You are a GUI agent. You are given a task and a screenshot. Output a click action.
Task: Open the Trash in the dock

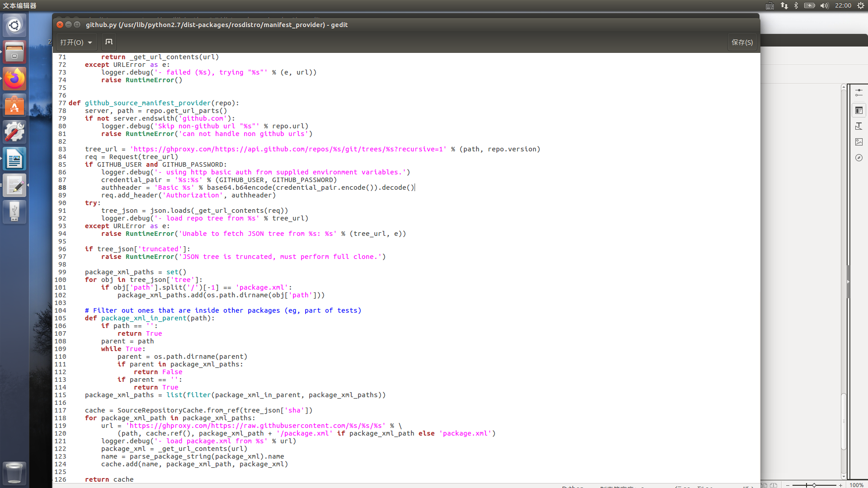14,473
